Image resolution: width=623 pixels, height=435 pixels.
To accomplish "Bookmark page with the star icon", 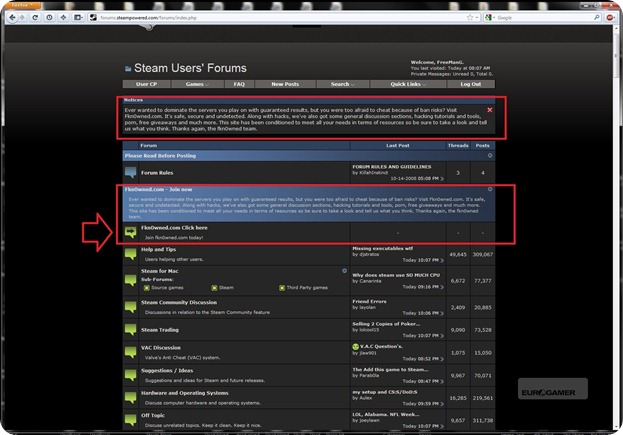I will [x=470, y=17].
